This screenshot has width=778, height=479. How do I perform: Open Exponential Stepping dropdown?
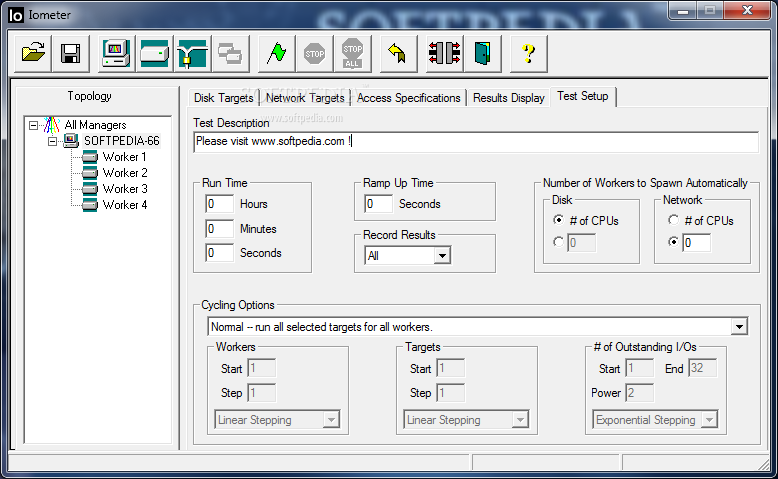(710, 420)
